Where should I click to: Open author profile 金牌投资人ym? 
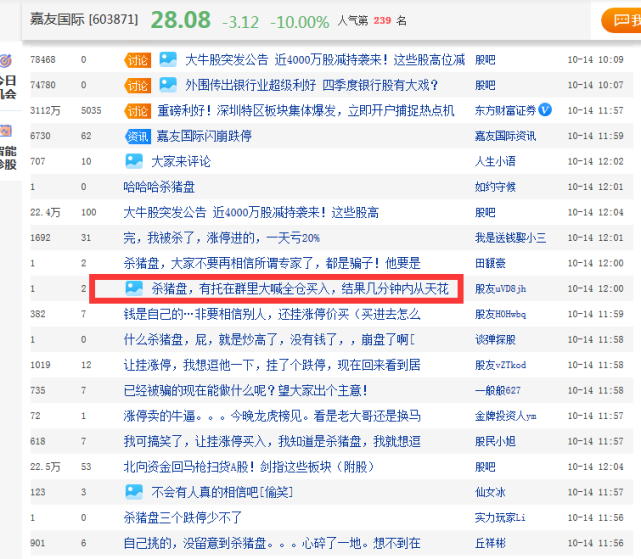point(505,416)
